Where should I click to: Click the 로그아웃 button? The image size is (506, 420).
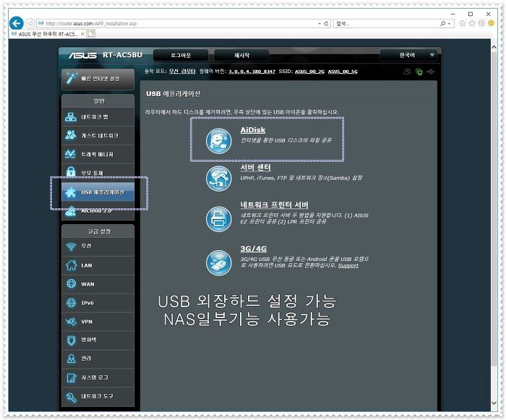click(181, 55)
